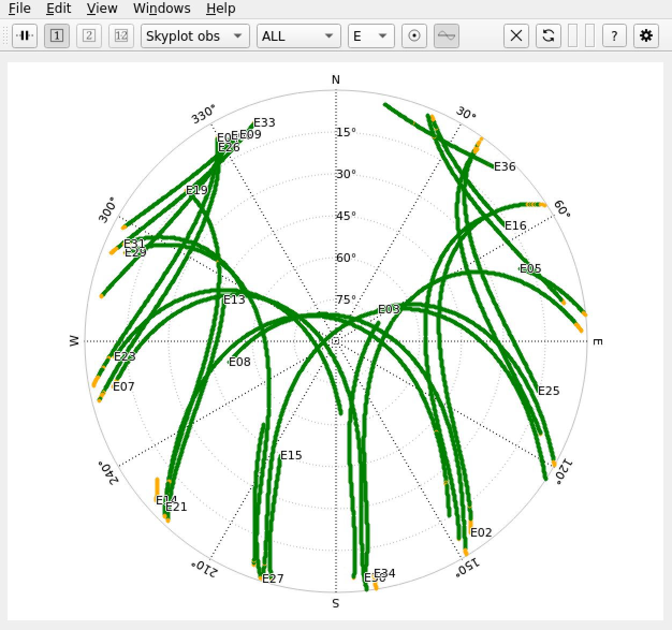Click the split-view adjuster icon
Image resolution: width=672 pixels, height=630 pixels.
click(x=24, y=36)
